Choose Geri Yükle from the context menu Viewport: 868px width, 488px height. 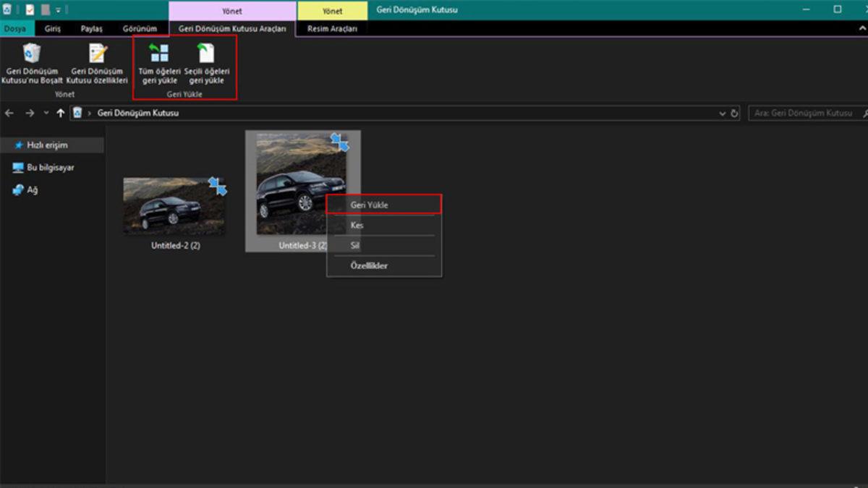coord(369,205)
